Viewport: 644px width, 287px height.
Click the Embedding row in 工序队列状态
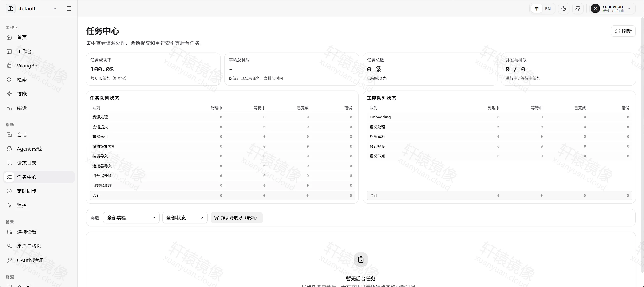pos(499,117)
